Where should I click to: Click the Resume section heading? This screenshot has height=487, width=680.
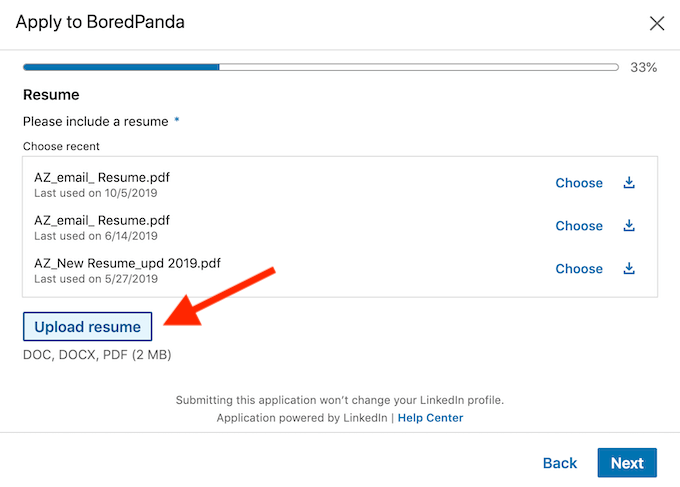pyautogui.click(x=51, y=95)
